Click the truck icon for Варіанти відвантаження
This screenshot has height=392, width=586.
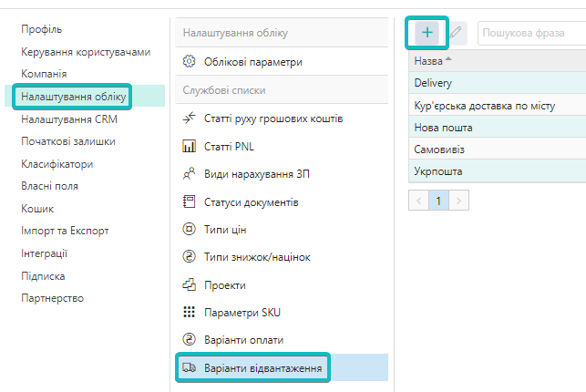click(190, 367)
